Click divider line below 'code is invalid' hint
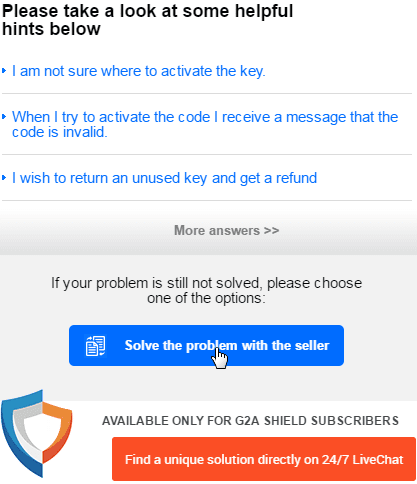Image resolution: width=417 pixels, height=484 pixels. point(207,155)
